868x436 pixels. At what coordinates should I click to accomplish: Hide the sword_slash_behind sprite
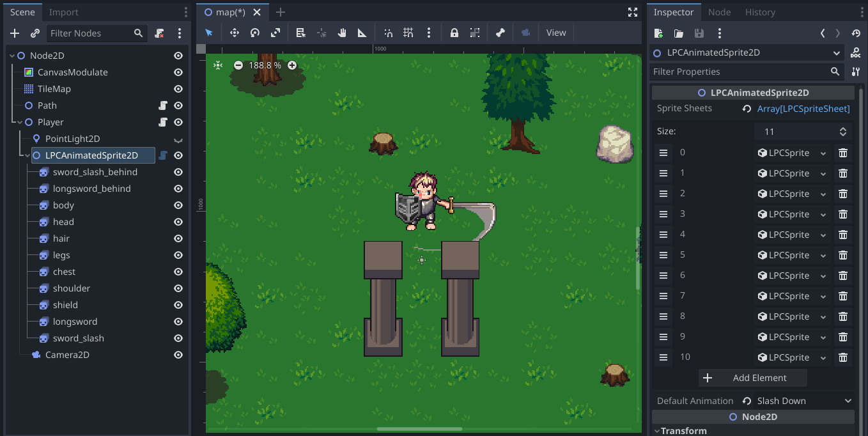point(178,172)
